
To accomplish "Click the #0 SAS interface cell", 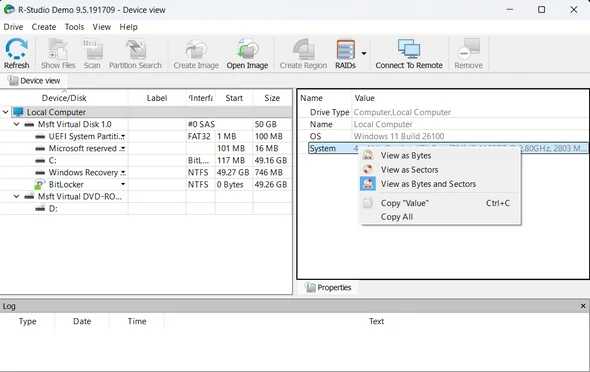I will click(x=201, y=124).
